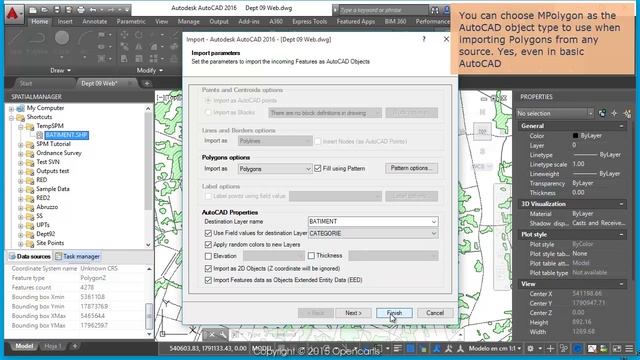Open the Express Tools ribbon tab

tap(309, 21)
